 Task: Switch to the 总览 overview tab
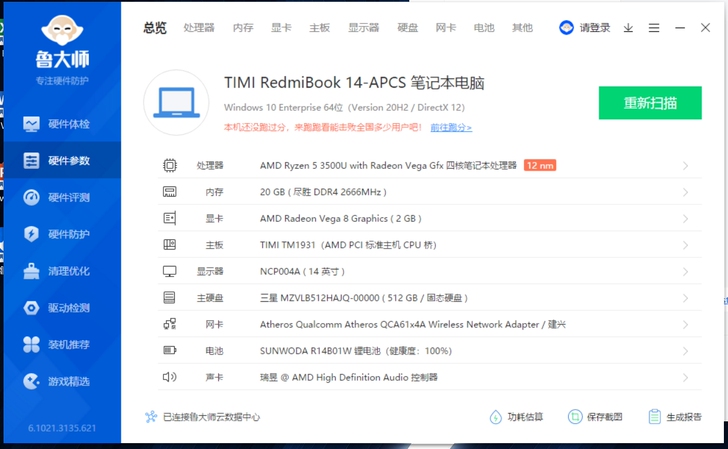pos(155,28)
